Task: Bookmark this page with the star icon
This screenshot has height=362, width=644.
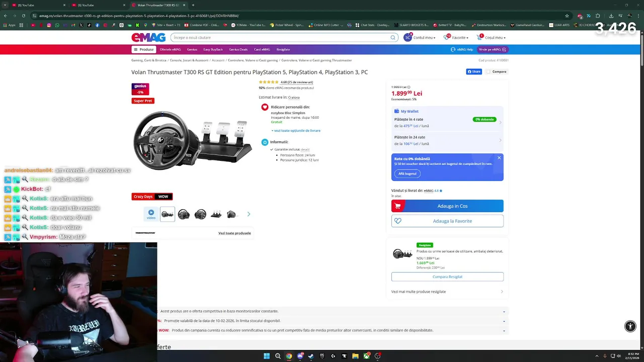Action: click(567, 16)
